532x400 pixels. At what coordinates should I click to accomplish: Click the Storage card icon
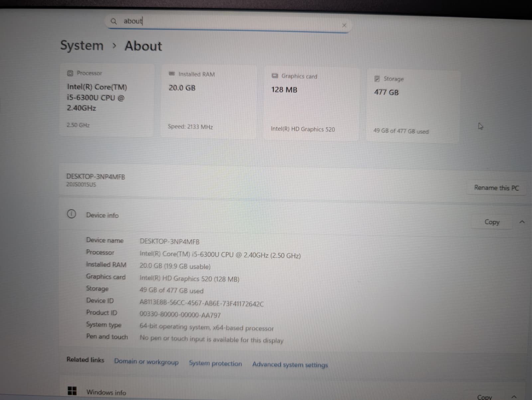pyautogui.click(x=377, y=79)
